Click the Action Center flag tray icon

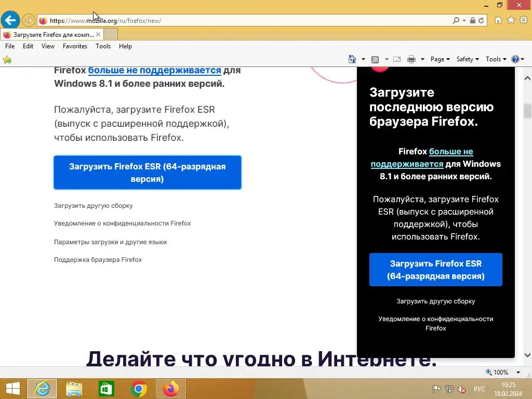(436, 389)
